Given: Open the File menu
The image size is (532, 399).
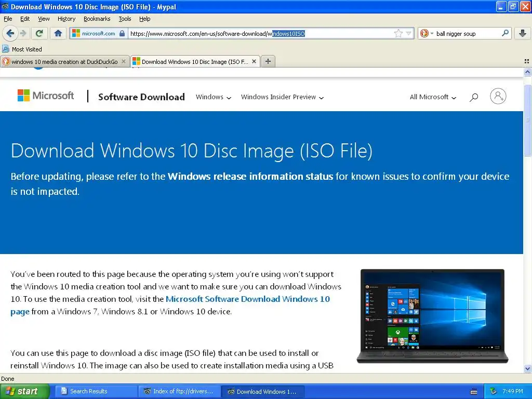Looking at the screenshot, I should 8,19.
